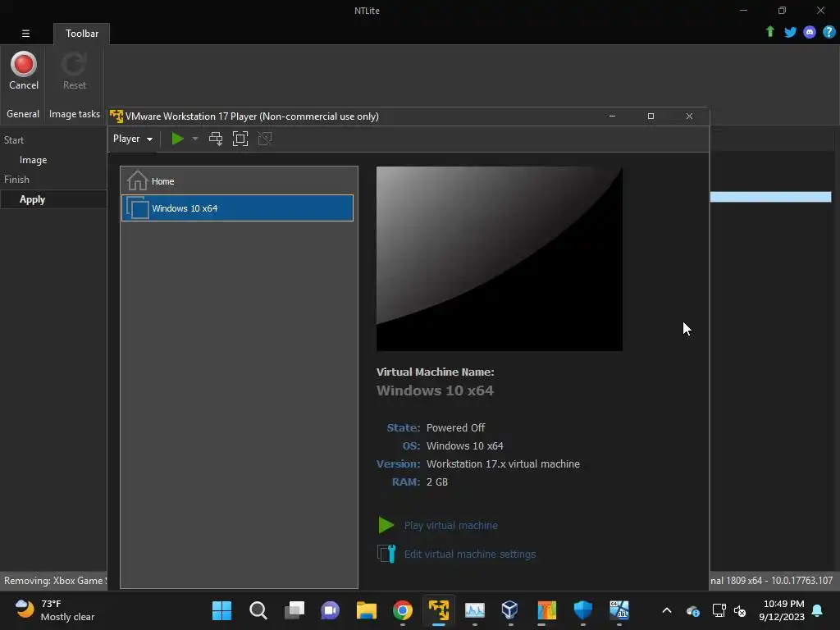Click the wrench settings icon beside Edit settings
Image resolution: width=840 pixels, height=630 pixels.
[x=386, y=554]
